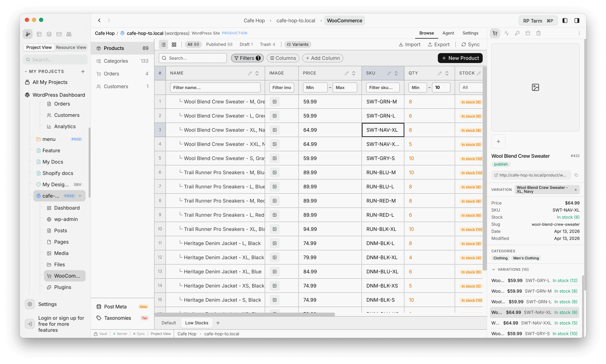Open the activity pulse panel icon
606x364 pixels.
tap(506, 33)
